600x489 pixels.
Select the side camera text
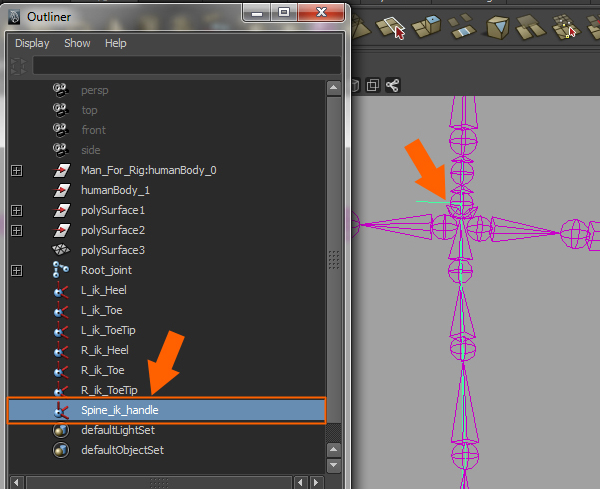click(x=91, y=150)
